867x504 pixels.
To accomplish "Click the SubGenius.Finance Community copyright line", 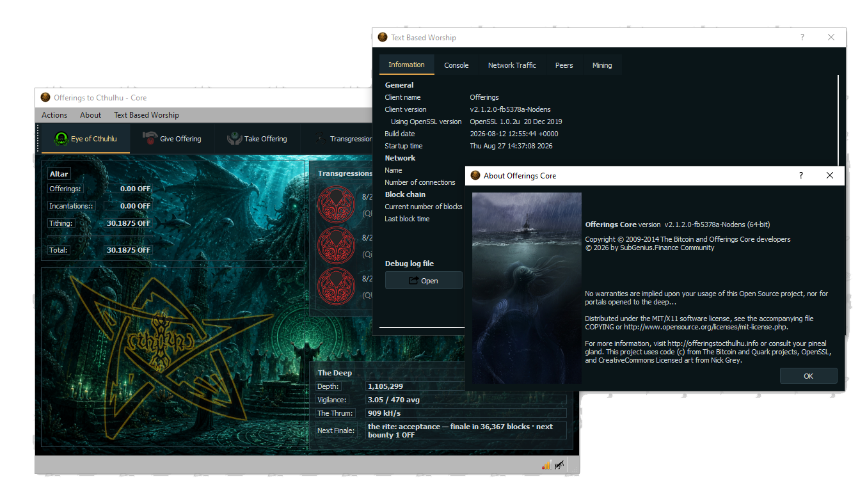I will click(x=649, y=248).
